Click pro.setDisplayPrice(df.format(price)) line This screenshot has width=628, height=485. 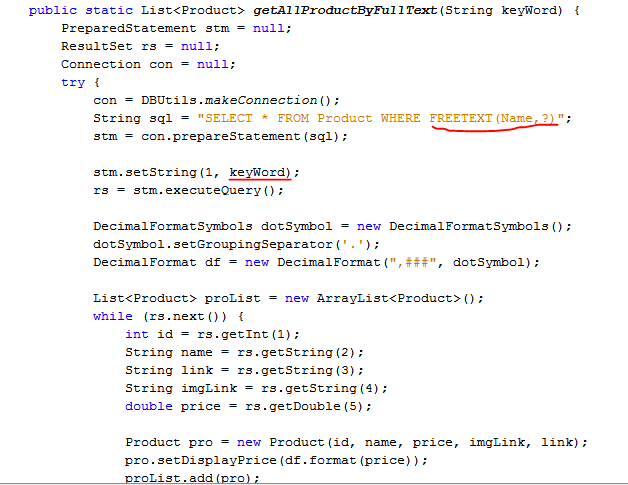276,460
